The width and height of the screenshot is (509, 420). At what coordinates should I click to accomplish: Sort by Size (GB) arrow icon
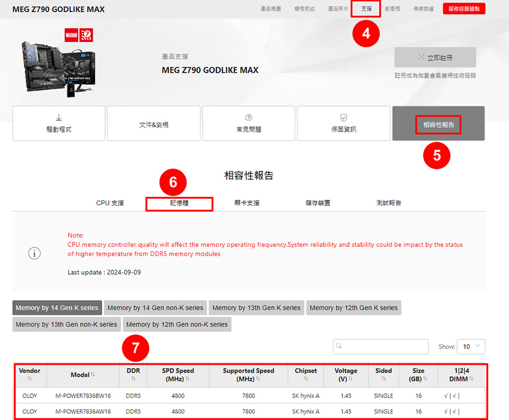coord(425,379)
